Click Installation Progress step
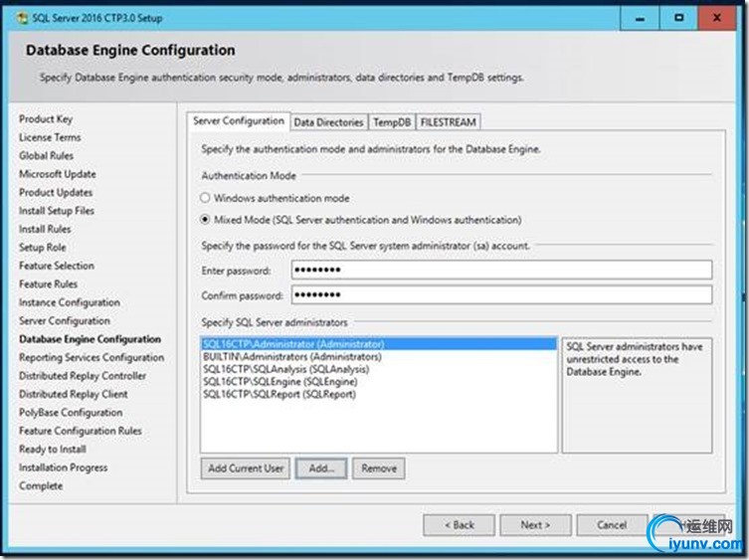 point(63,467)
